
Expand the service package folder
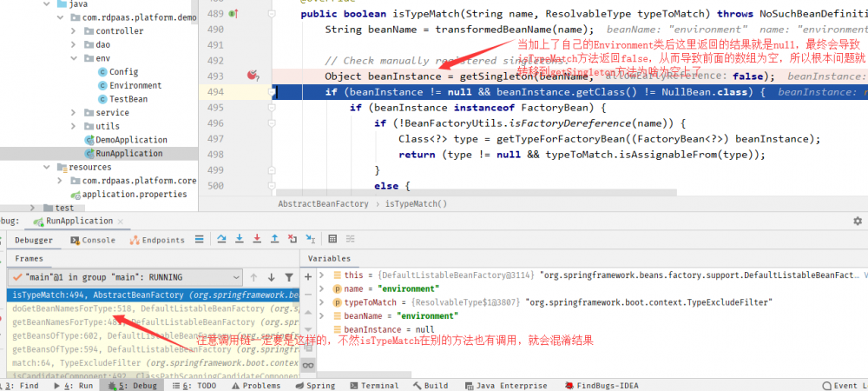coord(74,112)
